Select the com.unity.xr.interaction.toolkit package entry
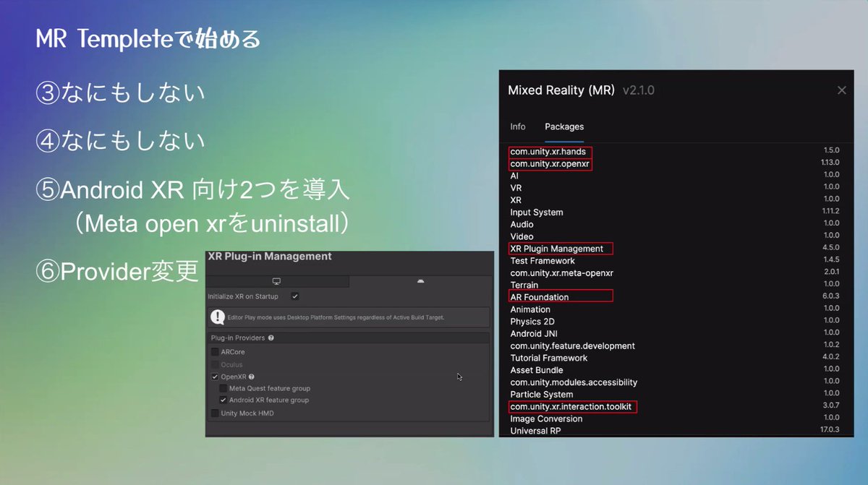This screenshot has width=868, height=485. pos(571,406)
